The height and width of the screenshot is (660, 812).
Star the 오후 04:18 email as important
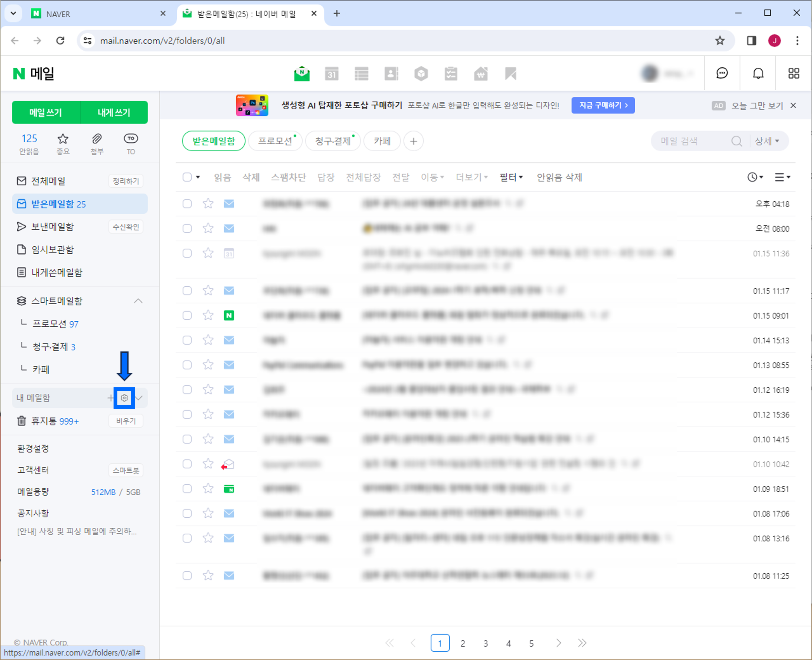pyautogui.click(x=208, y=204)
